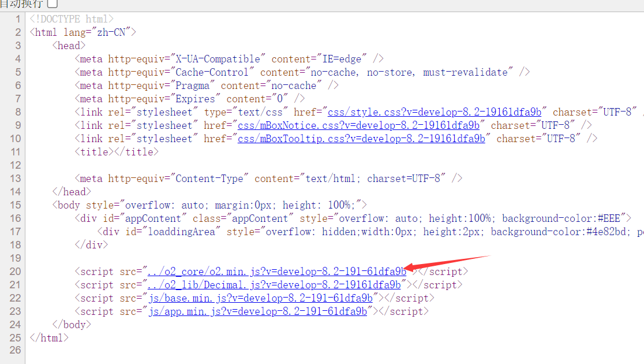This screenshot has width=644, height=364.
Task: Click the opening <head> tag
Action: click(69, 46)
